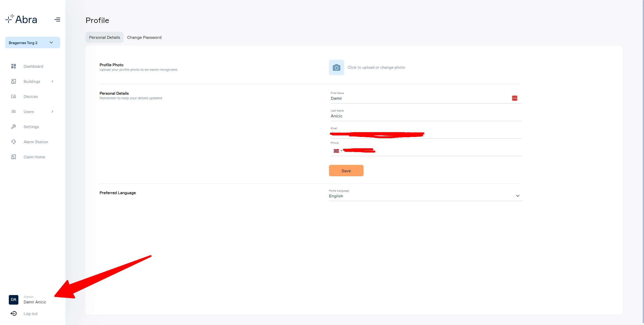Viewport: 644px width, 325px height.
Task: Click the 'Profile' page heading
Action: point(97,20)
